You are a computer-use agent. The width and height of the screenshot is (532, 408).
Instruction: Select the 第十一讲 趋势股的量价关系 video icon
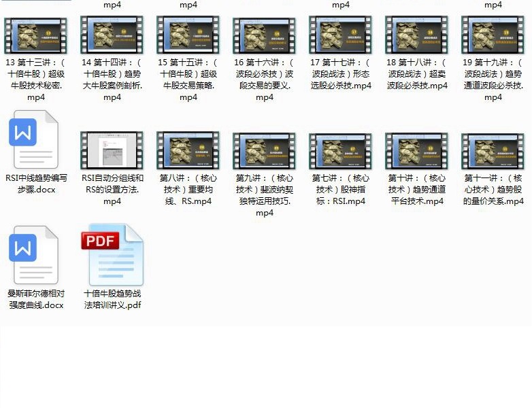493,151
